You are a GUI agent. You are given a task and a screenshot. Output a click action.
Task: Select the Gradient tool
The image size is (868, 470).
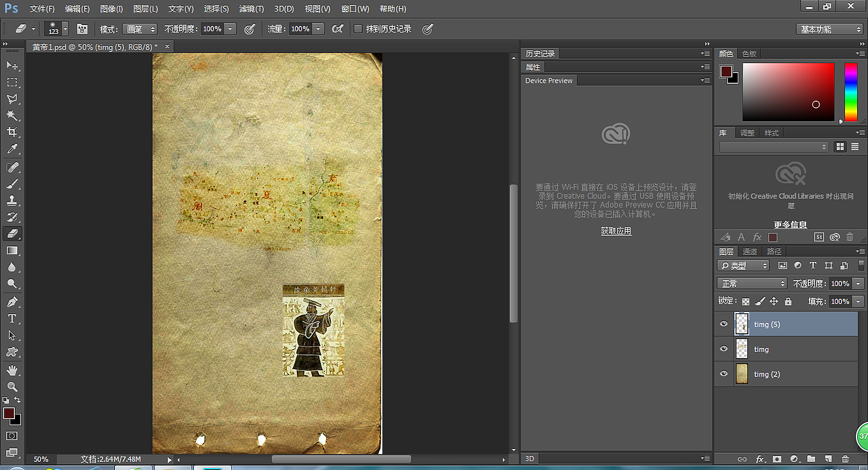point(12,251)
